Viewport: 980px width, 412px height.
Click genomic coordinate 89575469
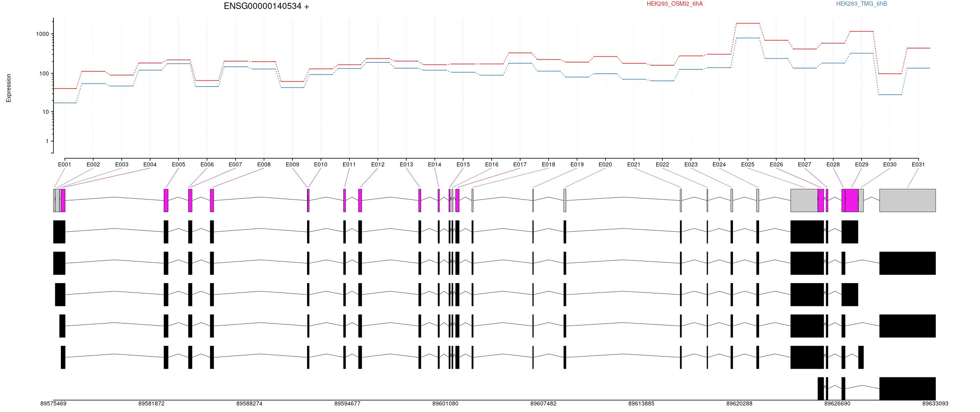pos(53,403)
